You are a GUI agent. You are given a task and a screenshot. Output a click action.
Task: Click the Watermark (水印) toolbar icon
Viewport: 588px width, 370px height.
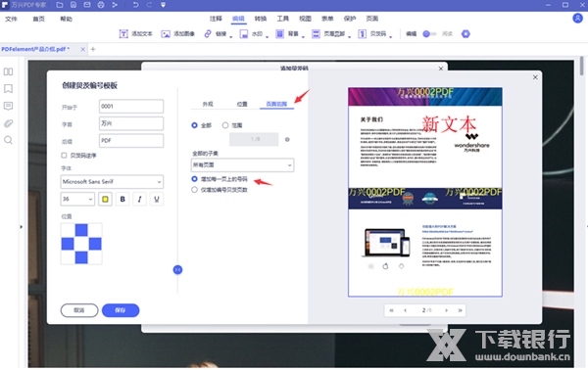(244, 34)
